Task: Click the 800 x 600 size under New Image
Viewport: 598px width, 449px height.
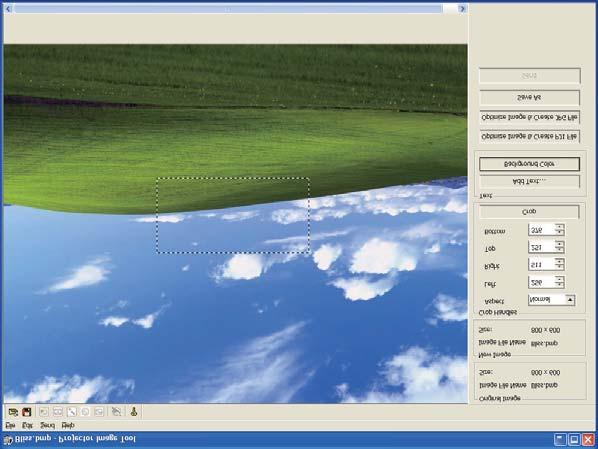Action: tap(545, 330)
